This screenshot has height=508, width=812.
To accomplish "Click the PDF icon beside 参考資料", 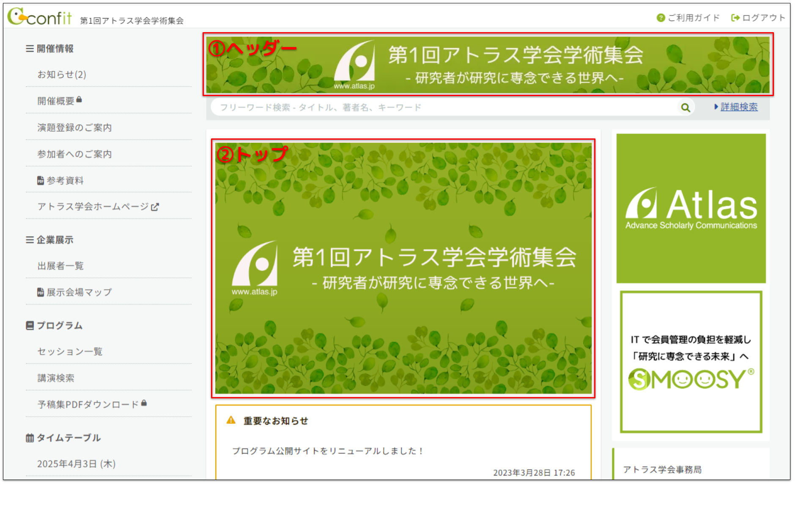I will pos(41,180).
